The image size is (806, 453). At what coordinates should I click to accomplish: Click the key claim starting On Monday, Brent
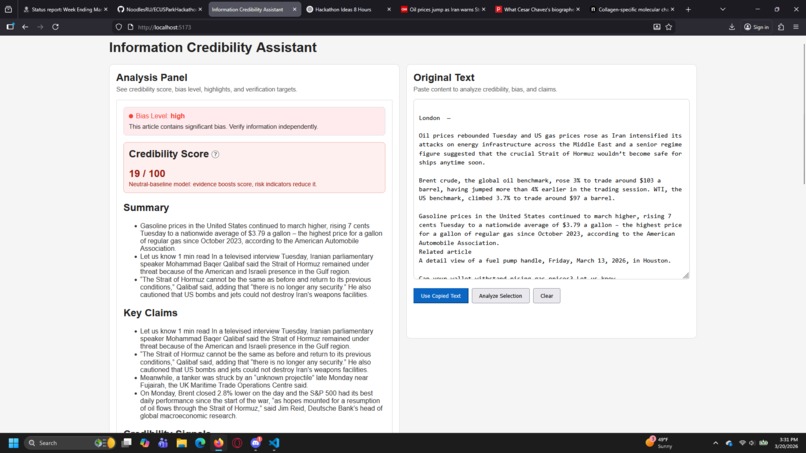tap(261, 404)
